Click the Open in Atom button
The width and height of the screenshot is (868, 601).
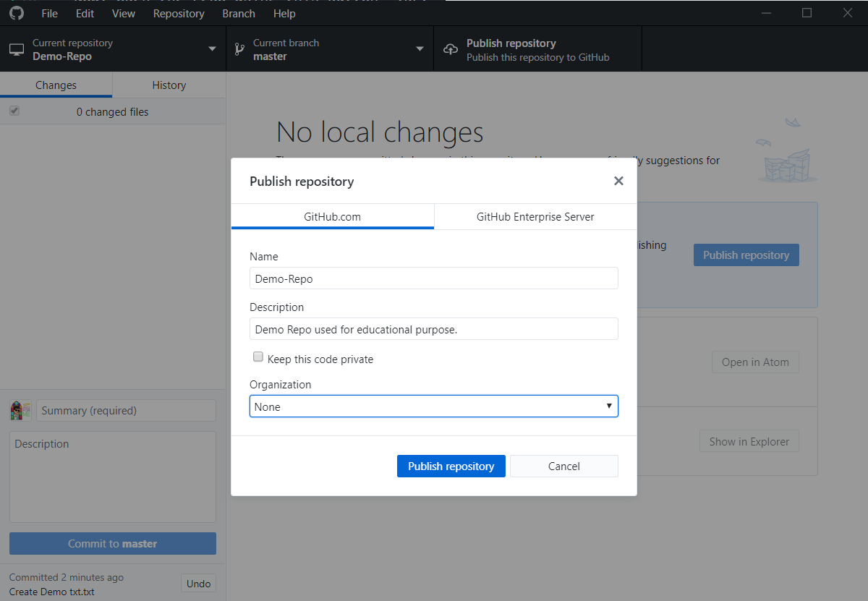755,362
